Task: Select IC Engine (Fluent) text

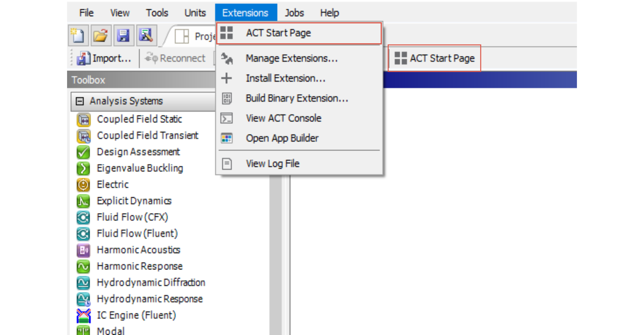Action: point(137,316)
